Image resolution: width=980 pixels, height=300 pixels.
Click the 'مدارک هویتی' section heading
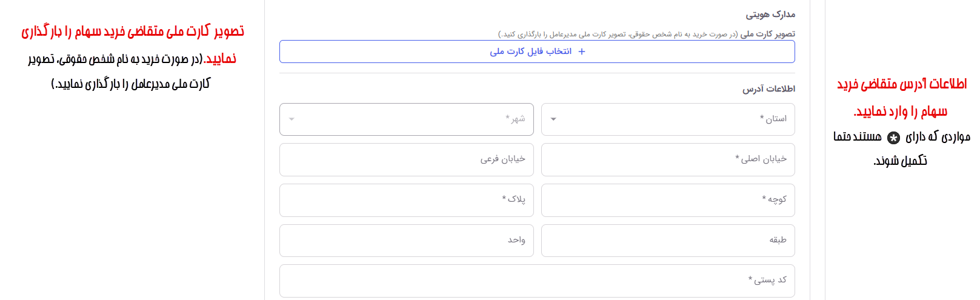point(770,14)
